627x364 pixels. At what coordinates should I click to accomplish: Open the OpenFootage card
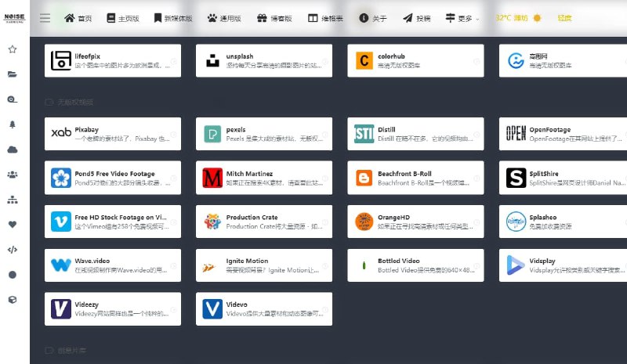click(563, 134)
